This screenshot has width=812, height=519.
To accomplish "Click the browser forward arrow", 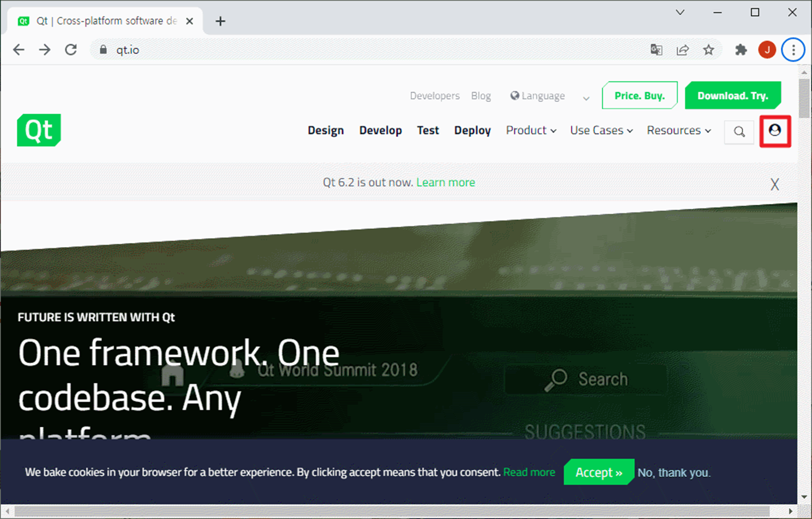I will (x=45, y=50).
